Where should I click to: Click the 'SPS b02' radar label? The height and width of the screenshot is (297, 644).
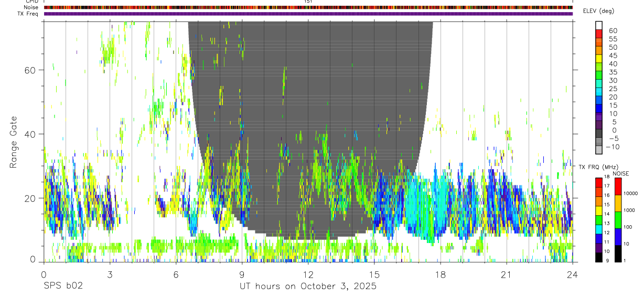point(63,287)
